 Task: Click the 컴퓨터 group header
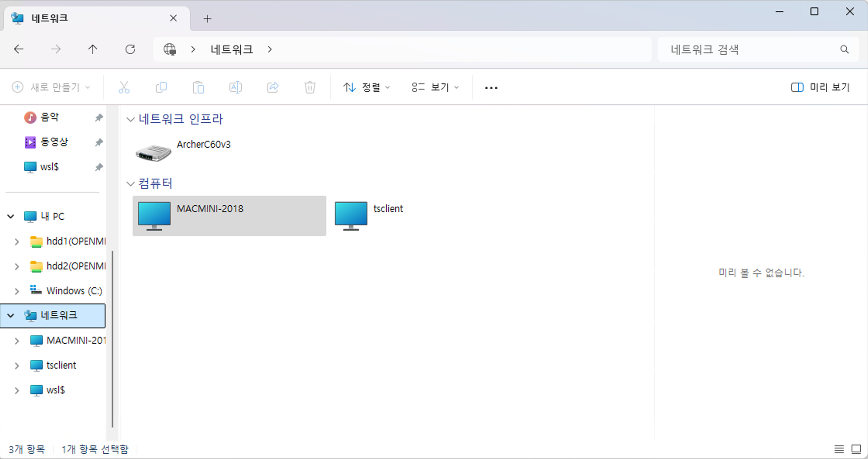[x=155, y=183]
